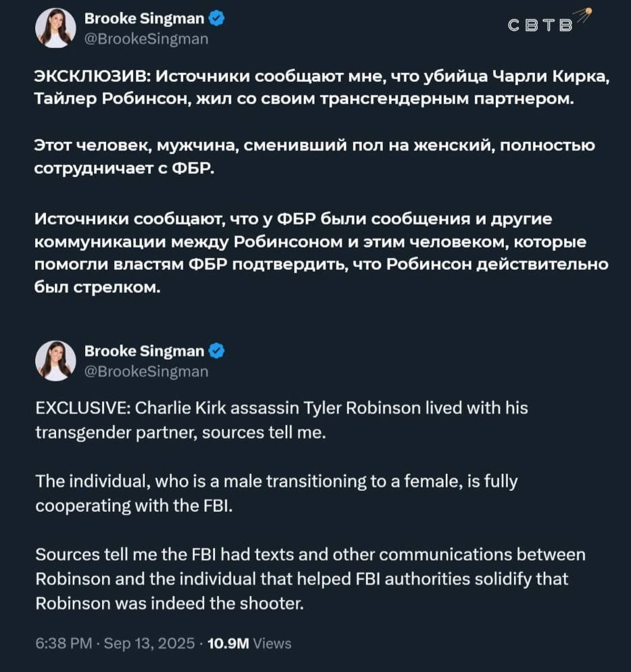The height and width of the screenshot is (672, 631).
Task: Select the EXCLUSIVE English tweet paragraph
Action: click(x=282, y=420)
